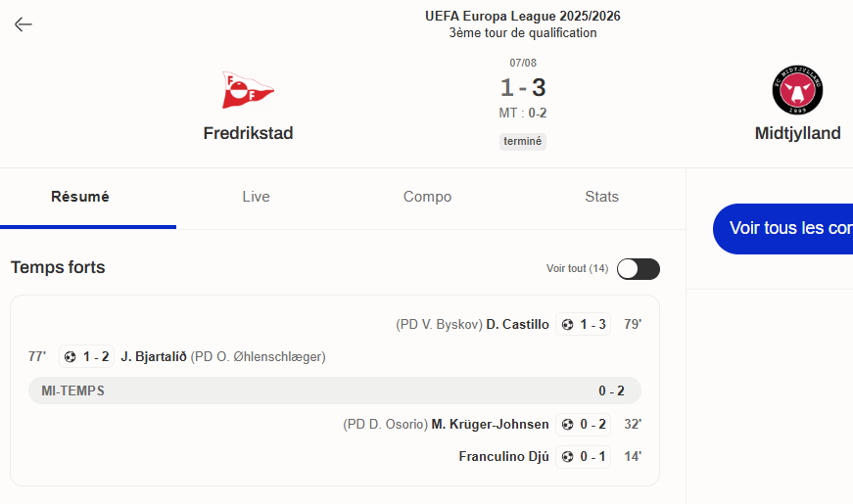
Task: Select scorer Franculino Djú
Action: tap(503, 456)
